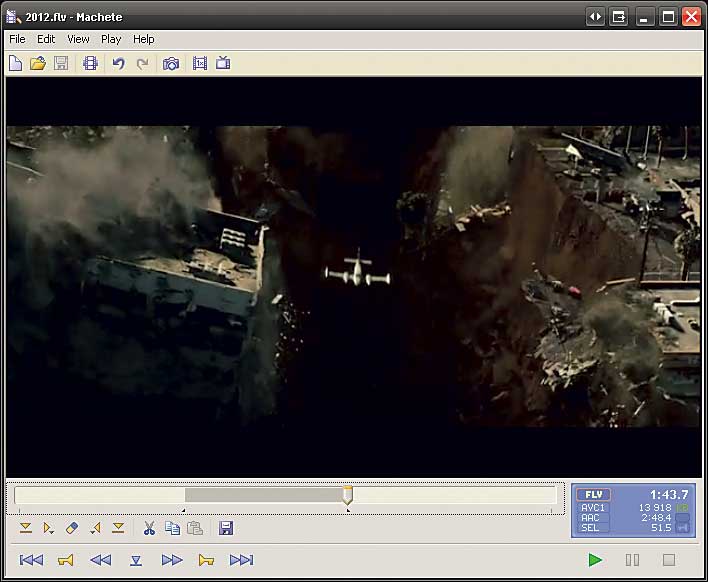
Task: Open the Play menu
Action: tap(111, 39)
